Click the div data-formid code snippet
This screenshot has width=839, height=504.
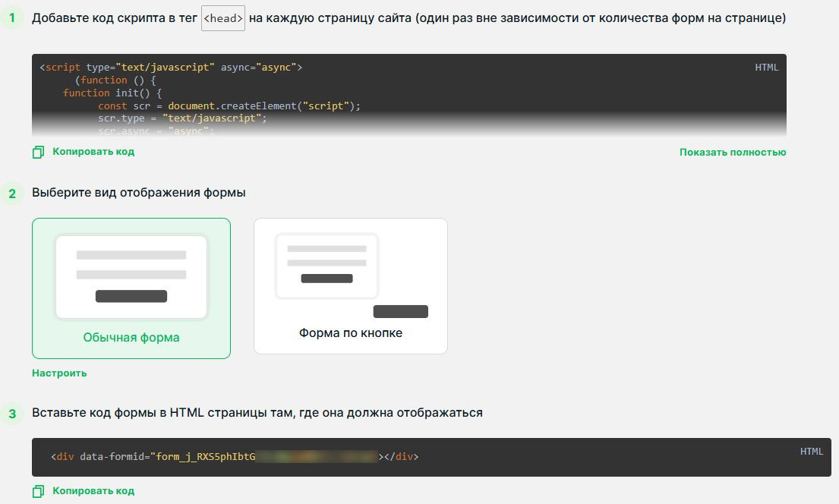tap(235, 457)
